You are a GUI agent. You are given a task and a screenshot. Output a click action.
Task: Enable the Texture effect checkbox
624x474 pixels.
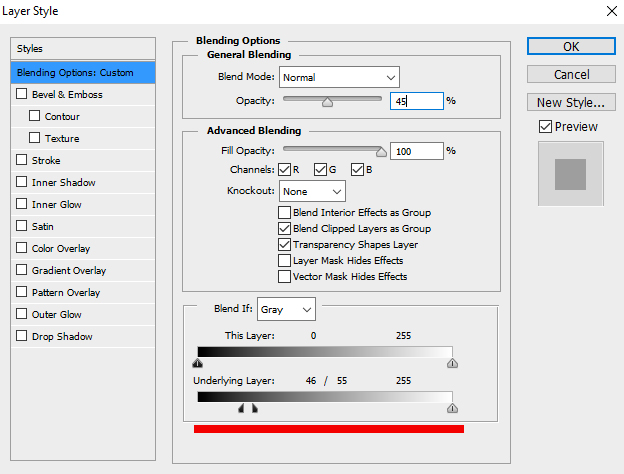(x=35, y=138)
